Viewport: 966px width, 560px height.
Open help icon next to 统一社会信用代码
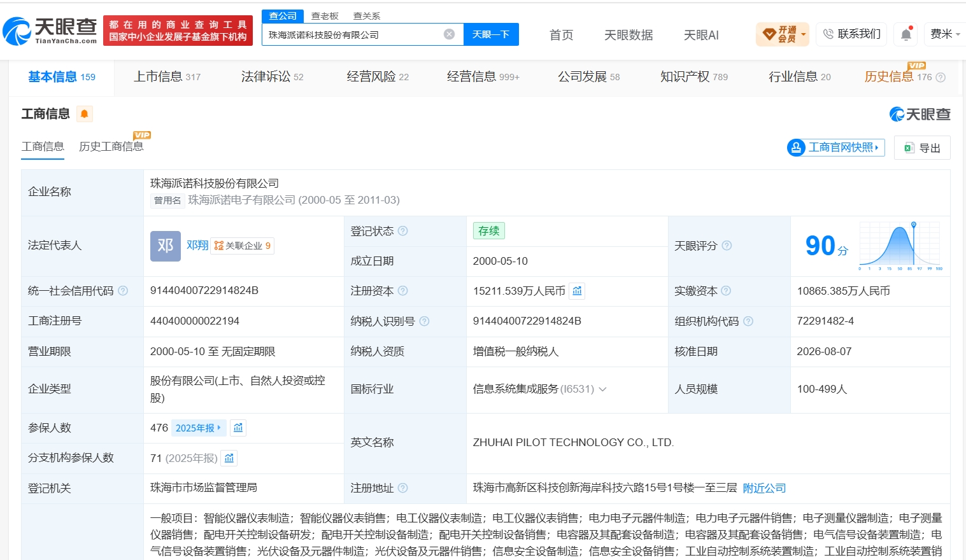tap(123, 291)
